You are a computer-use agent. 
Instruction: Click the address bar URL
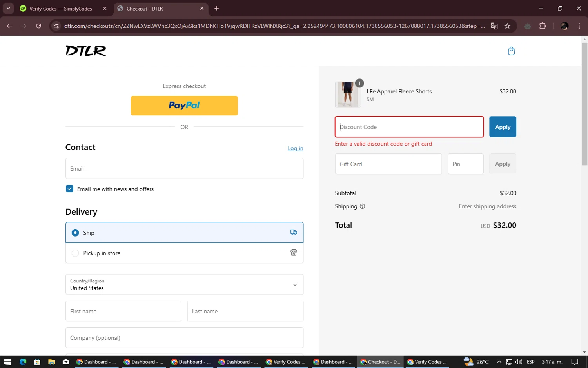coord(274,26)
